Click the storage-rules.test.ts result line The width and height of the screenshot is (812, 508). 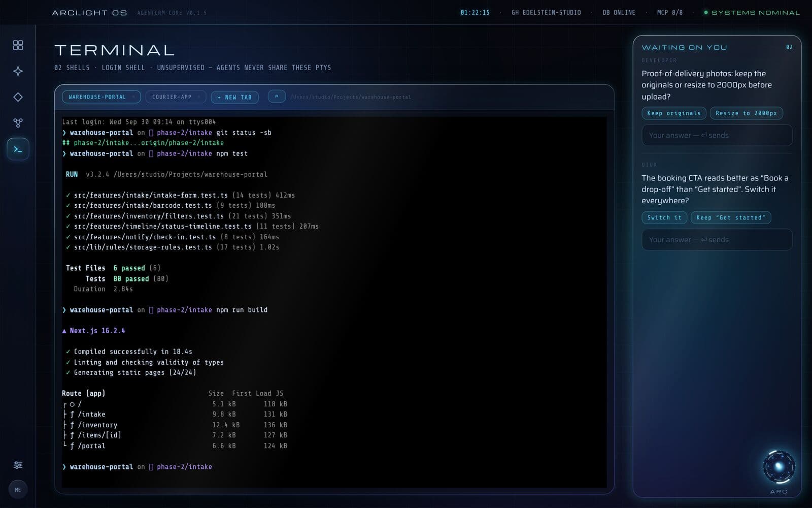tap(173, 247)
